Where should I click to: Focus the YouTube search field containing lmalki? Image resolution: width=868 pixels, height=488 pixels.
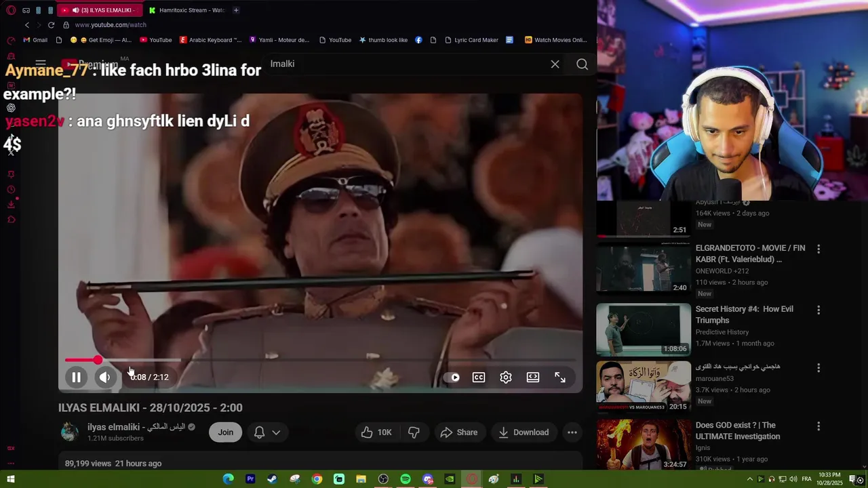pos(406,64)
